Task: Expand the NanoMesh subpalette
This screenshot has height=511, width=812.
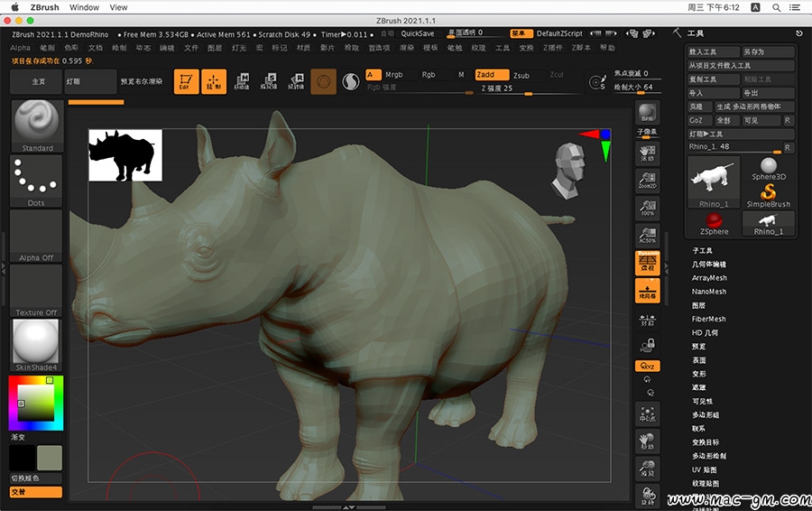Action: point(709,292)
